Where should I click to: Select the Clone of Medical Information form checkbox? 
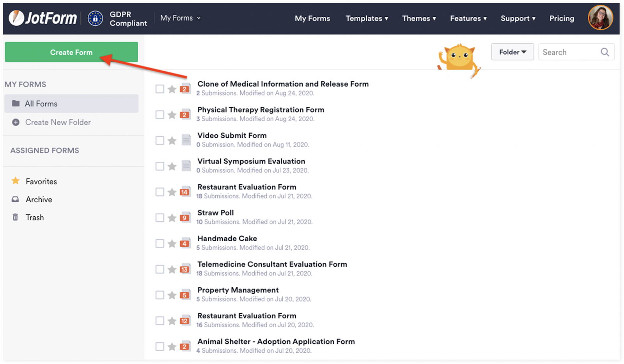(160, 89)
